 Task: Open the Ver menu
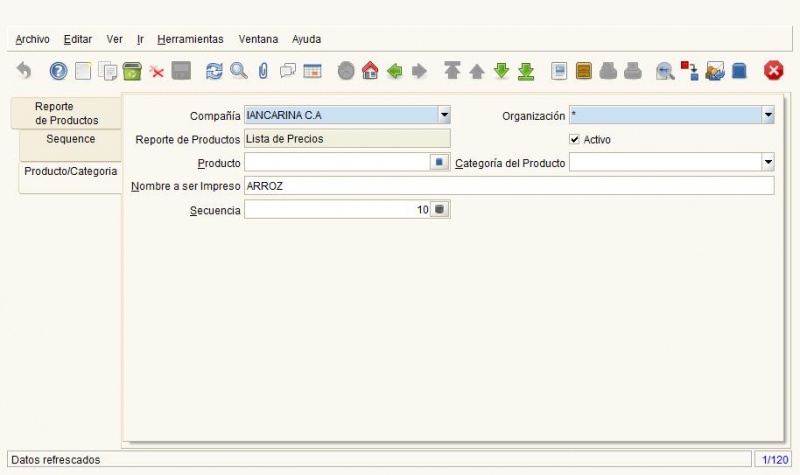point(114,39)
